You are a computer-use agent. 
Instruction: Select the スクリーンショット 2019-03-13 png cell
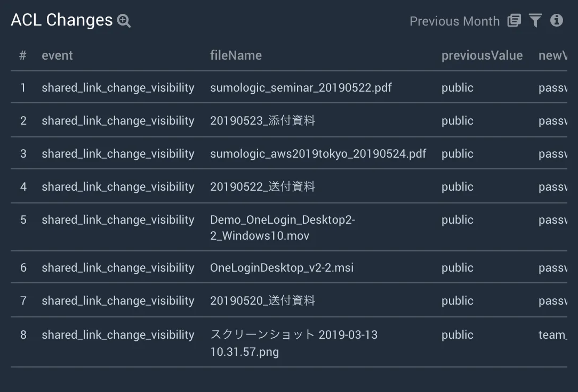(294, 343)
